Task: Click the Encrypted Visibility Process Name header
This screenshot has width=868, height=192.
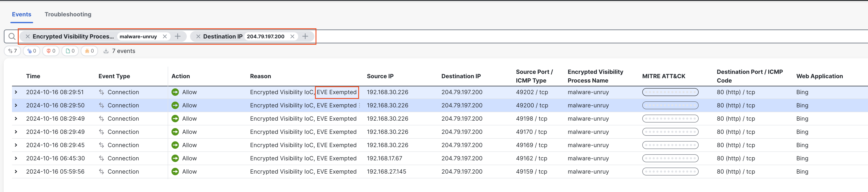Action: (595, 76)
